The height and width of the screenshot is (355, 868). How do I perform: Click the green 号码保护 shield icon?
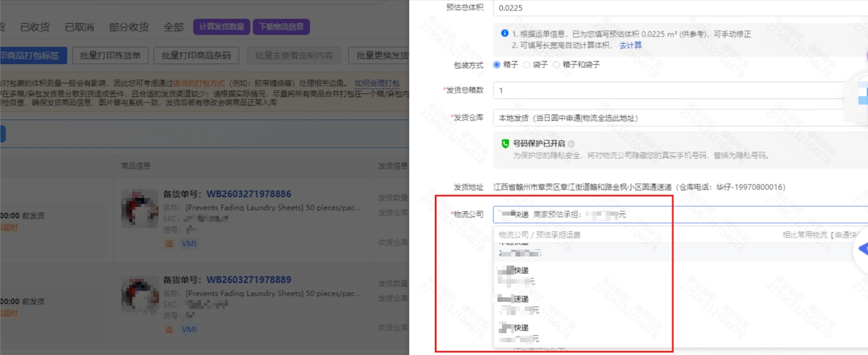(505, 143)
